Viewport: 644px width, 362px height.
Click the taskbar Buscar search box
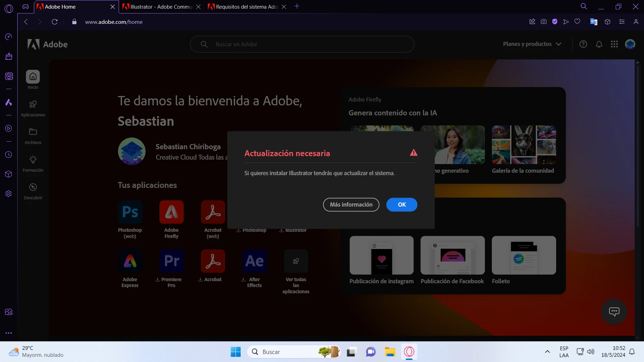click(x=294, y=352)
